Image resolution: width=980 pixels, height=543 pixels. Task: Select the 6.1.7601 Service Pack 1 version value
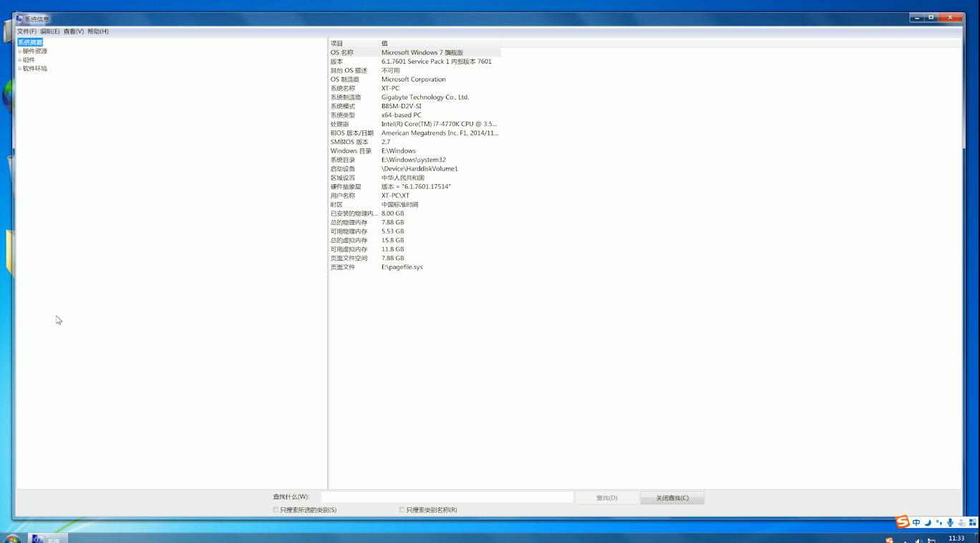pos(437,62)
